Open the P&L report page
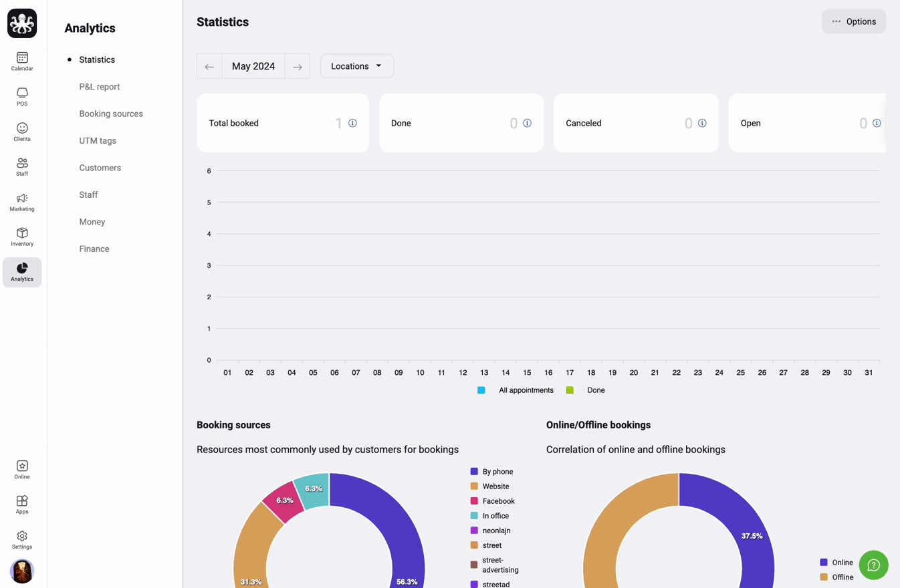Screen dimensions: 900x588 (100, 87)
